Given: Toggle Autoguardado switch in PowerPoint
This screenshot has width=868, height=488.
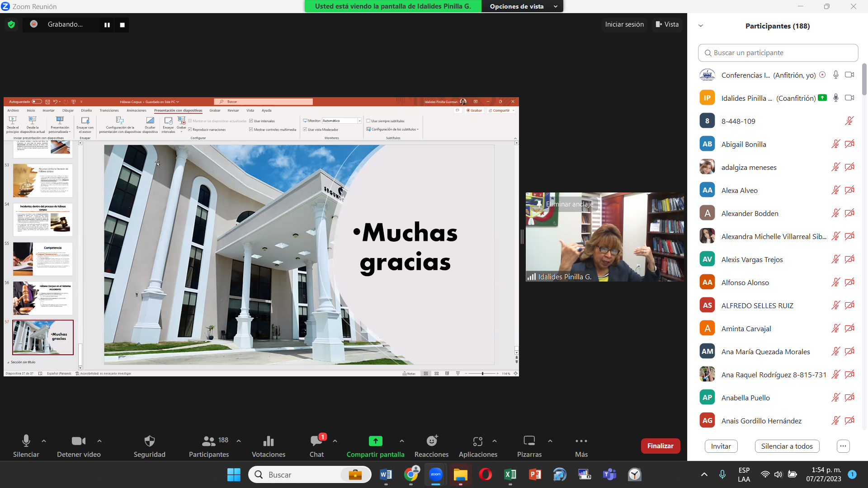Looking at the screenshot, I should pos(37,102).
